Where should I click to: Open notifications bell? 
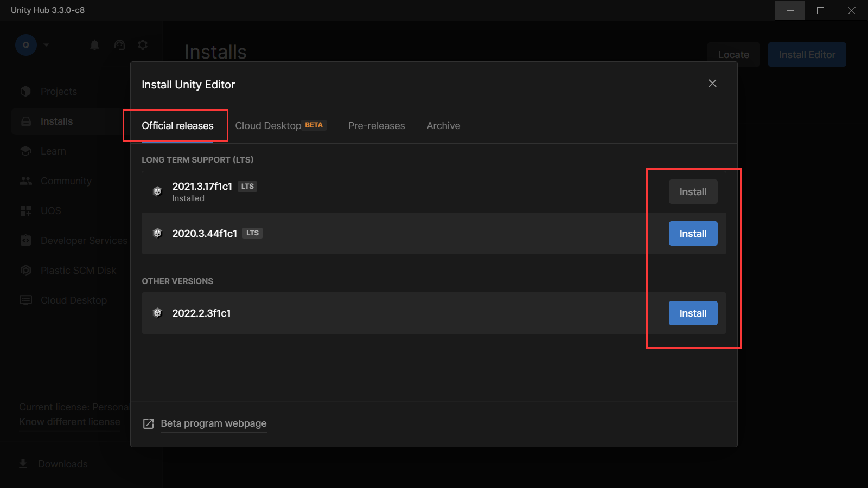pyautogui.click(x=94, y=45)
